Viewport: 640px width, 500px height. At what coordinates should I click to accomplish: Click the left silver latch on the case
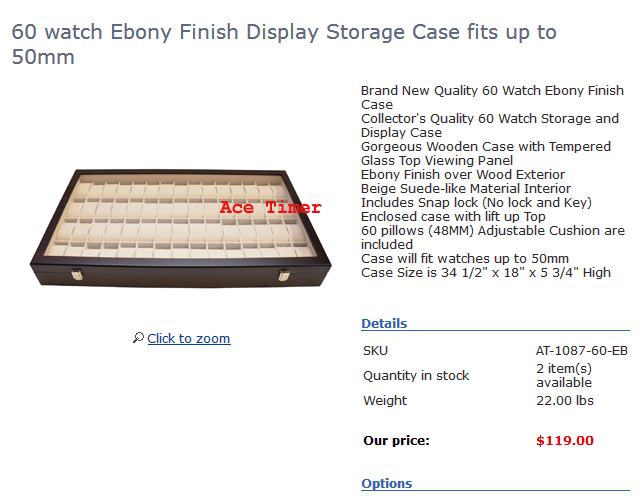(79, 275)
